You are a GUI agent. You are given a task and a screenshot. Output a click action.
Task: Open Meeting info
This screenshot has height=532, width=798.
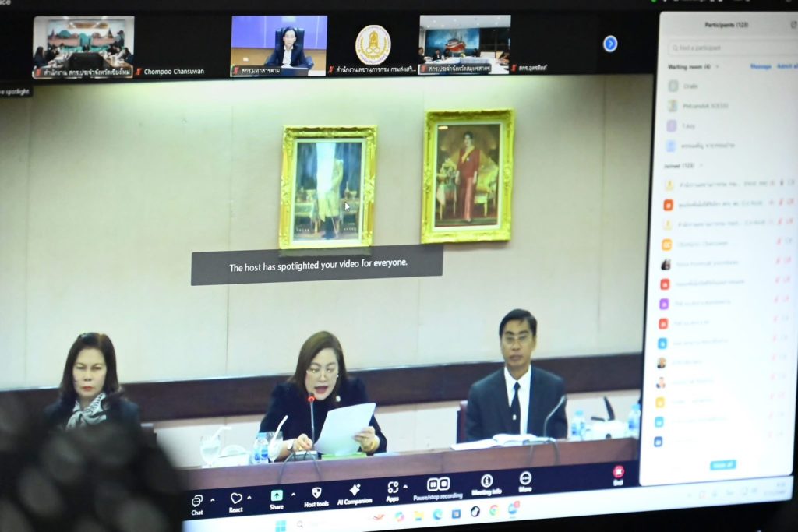point(486,481)
